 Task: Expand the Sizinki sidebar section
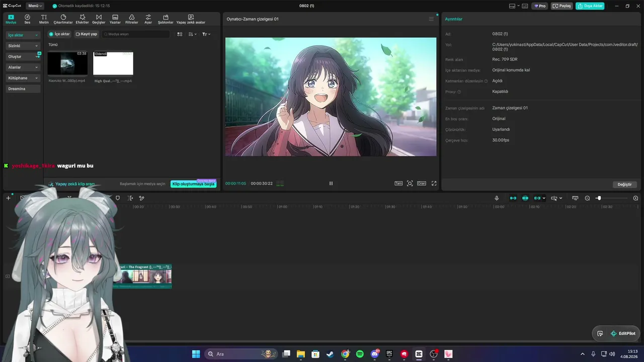[23, 46]
